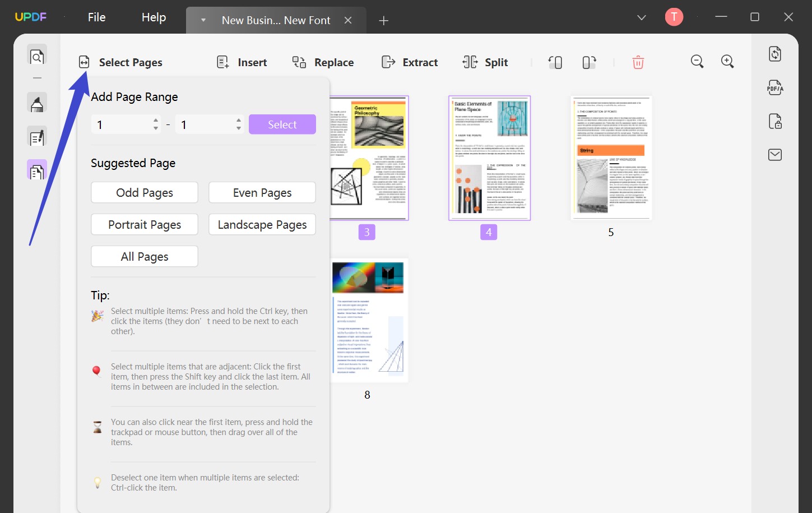Viewport: 812px width, 513px height.
Task: Click the Replace page icon
Action: coord(299,62)
